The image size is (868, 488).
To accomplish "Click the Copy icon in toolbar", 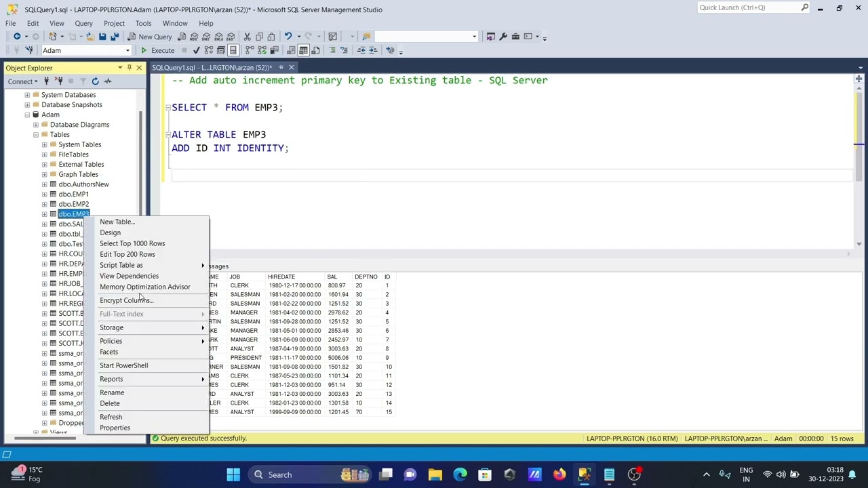I will pyautogui.click(x=259, y=37).
